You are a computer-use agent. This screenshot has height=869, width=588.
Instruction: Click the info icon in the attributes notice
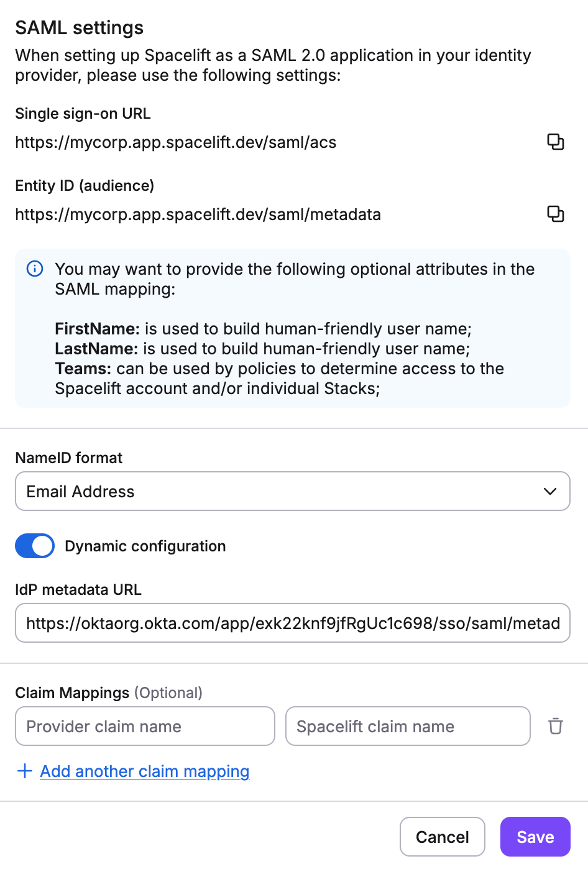[35, 269]
